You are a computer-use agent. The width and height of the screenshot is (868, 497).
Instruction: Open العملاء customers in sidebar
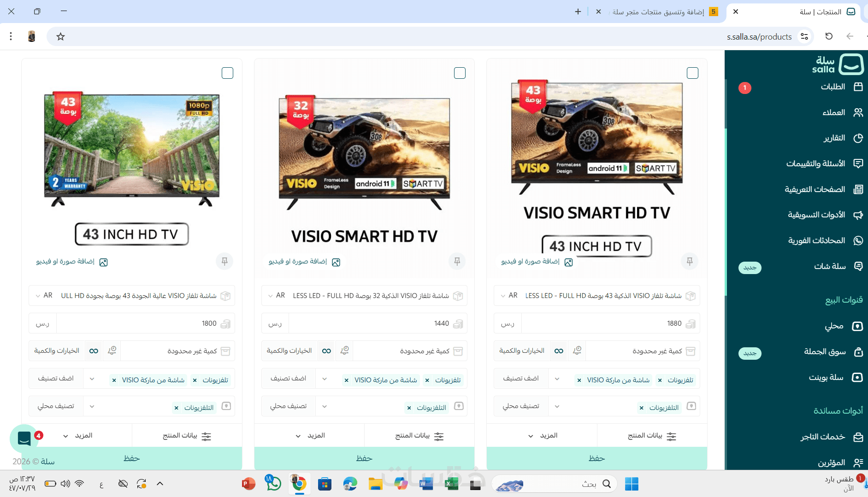(842, 112)
